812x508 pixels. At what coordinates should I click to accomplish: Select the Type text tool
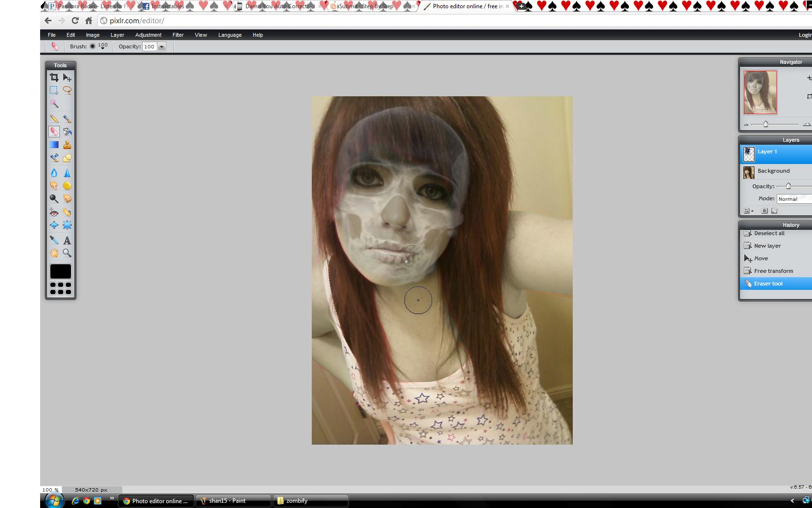pyautogui.click(x=67, y=240)
